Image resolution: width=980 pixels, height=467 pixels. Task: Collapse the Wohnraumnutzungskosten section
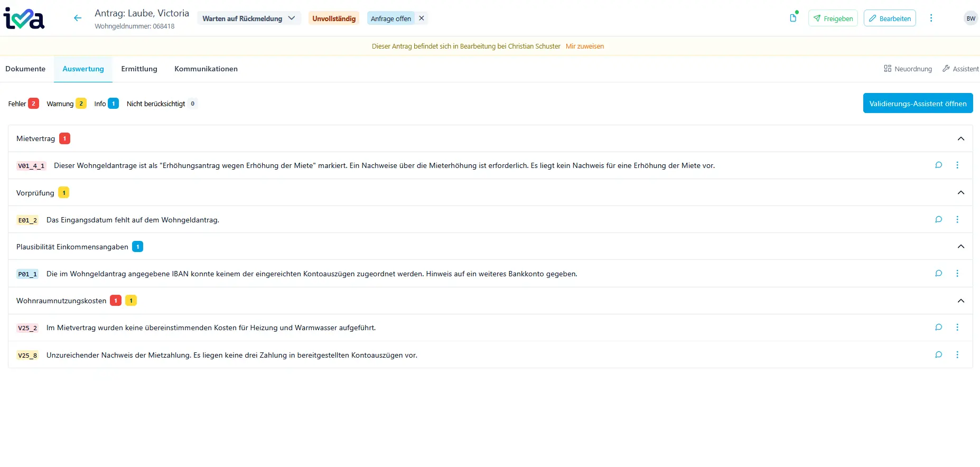960,301
